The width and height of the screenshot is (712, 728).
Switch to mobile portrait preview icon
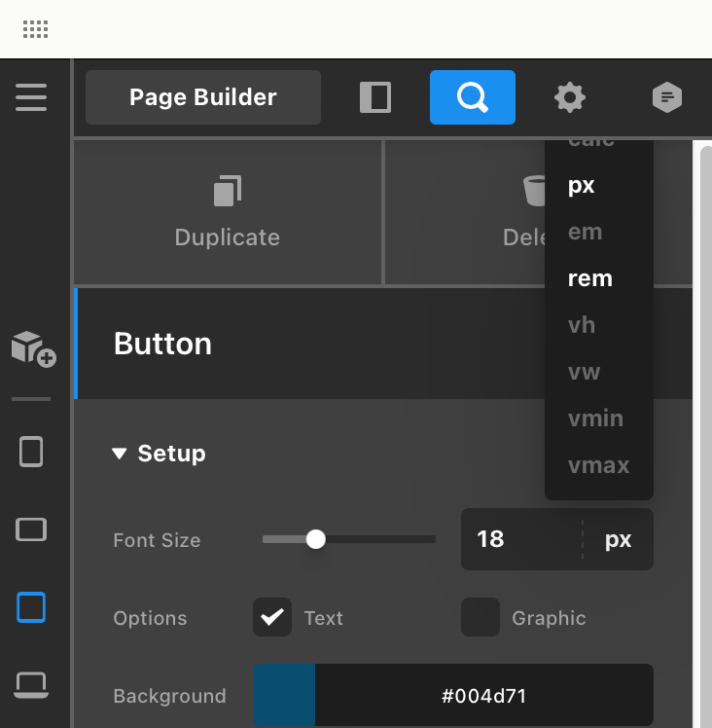31,452
